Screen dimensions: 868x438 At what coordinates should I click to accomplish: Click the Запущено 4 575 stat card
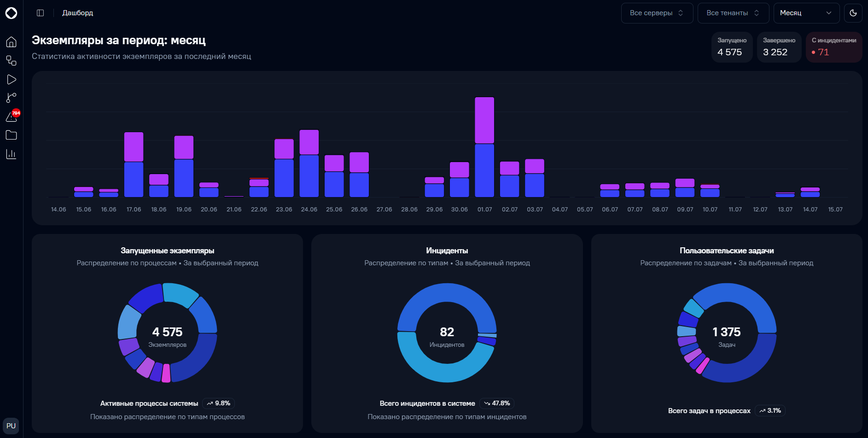click(732, 47)
